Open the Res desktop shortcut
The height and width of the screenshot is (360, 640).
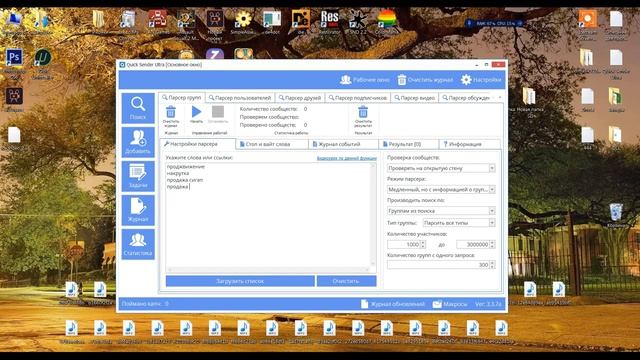[329, 22]
